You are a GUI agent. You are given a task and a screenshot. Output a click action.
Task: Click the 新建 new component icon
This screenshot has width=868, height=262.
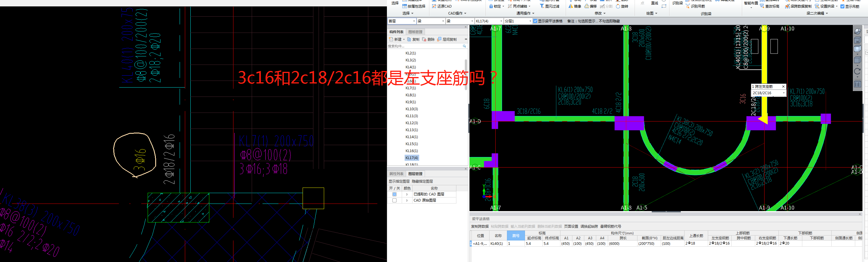point(391,40)
